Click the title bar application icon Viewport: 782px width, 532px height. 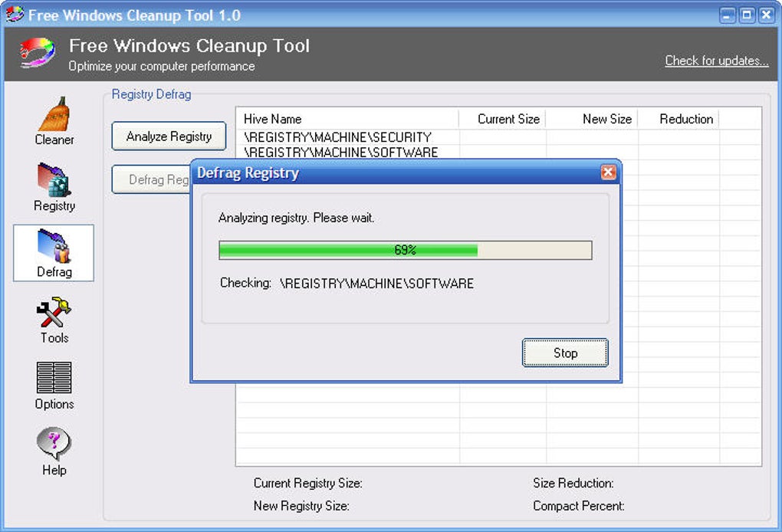15,14
